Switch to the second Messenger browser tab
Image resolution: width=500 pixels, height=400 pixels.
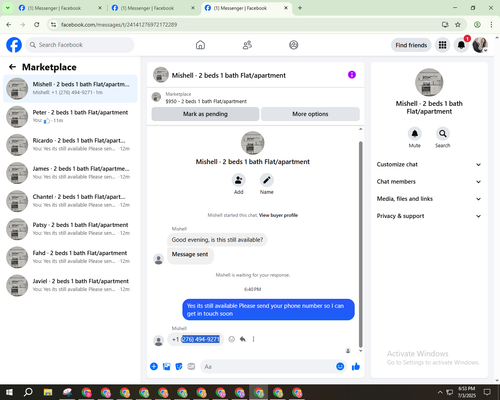[x=153, y=8]
